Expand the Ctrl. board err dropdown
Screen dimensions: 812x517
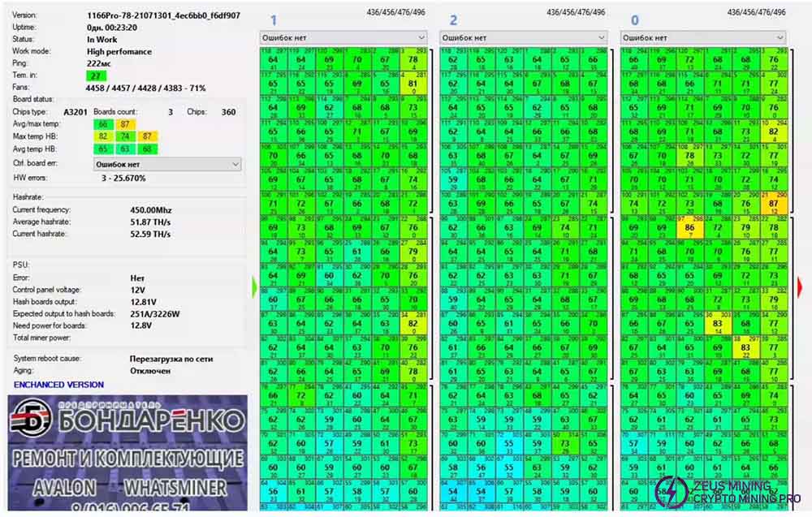(x=168, y=164)
